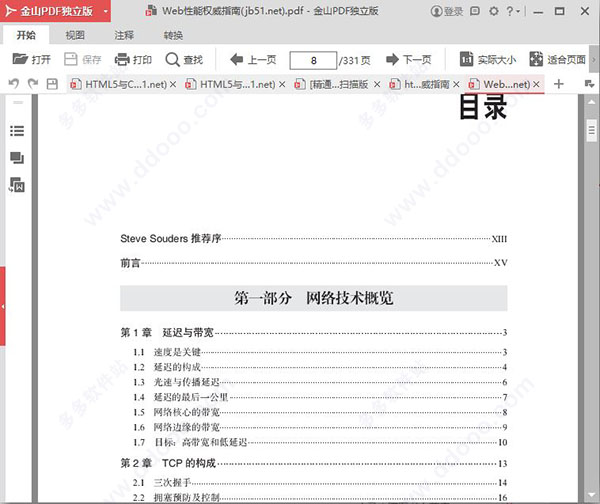This screenshot has height=504, width=600.
Task: Print the document using 打印
Action: pyautogui.click(x=133, y=59)
